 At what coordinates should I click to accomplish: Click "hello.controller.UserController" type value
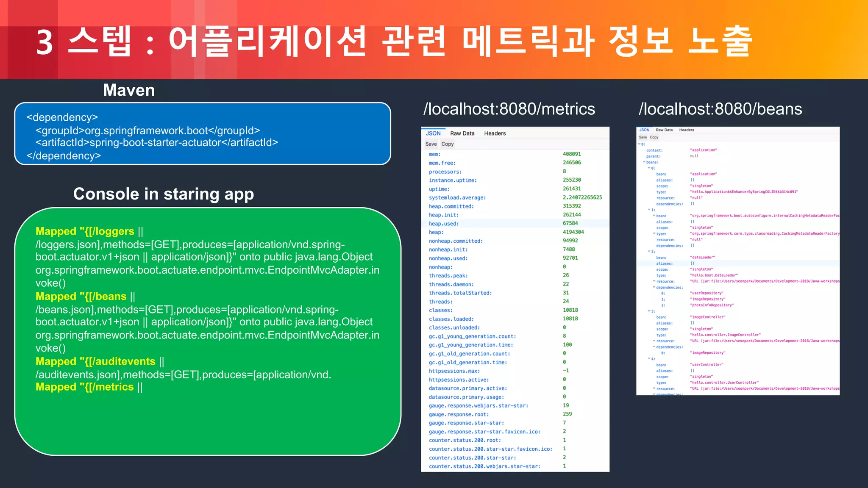[x=724, y=383]
